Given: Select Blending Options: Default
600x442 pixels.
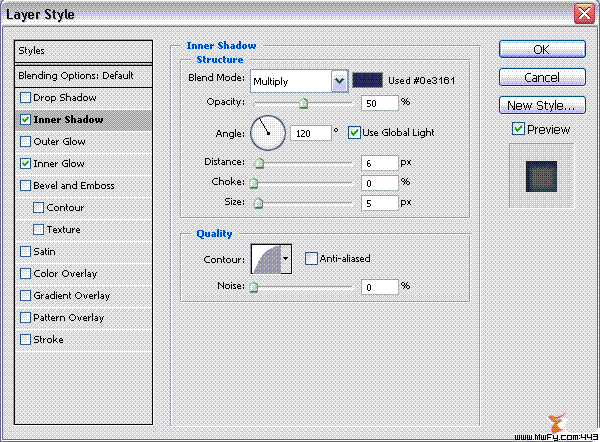Looking at the screenshot, I should pos(83,76).
